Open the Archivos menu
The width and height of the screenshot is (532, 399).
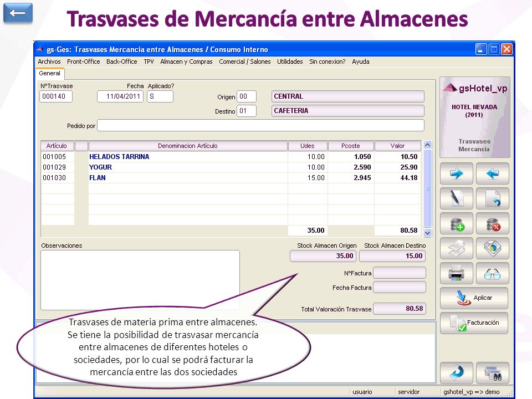pos(49,62)
